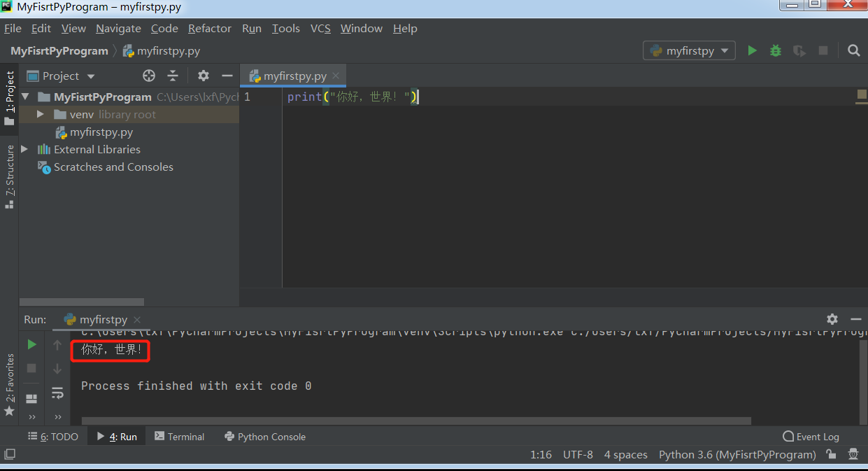Open the File menu
868x471 pixels.
(x=13, y=29)
